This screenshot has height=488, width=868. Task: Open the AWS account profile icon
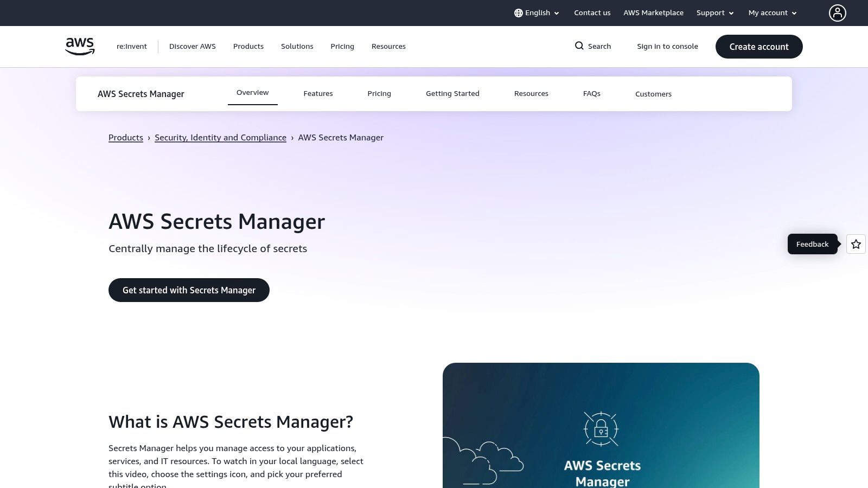(837, 12)
